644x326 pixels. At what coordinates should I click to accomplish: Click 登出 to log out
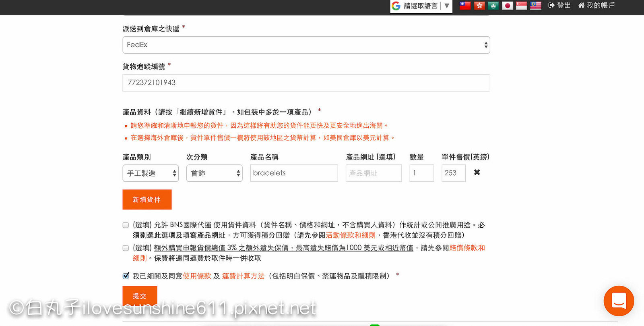click(x=559, y=6)
